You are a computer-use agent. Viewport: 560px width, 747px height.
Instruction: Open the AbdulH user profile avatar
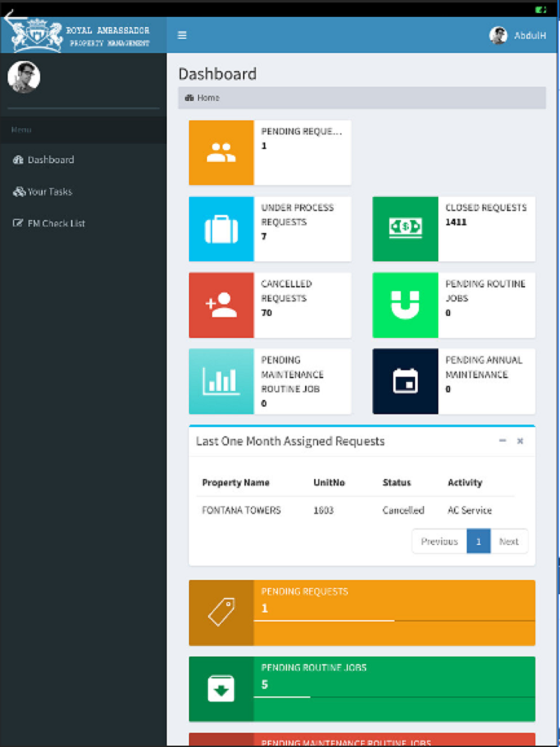point(498,35)
